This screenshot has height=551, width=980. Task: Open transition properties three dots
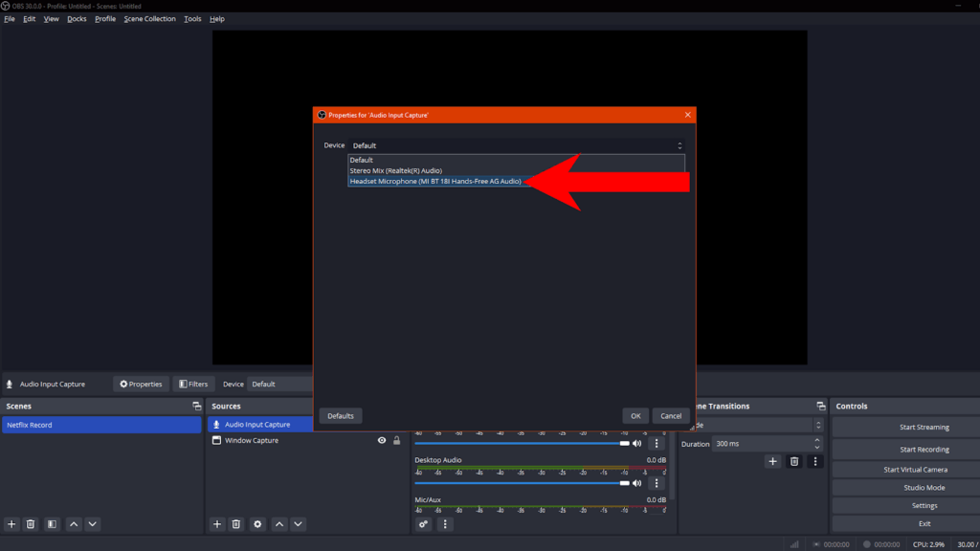[x=815, y=462]
